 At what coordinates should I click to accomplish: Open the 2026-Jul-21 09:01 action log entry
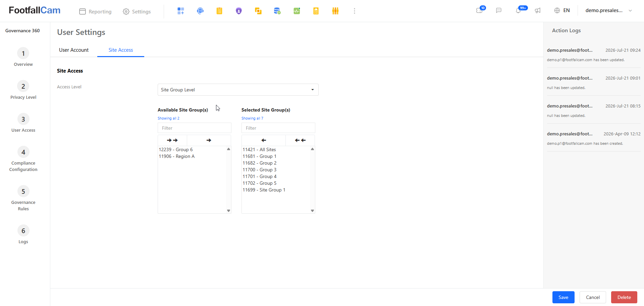[594, 83]
